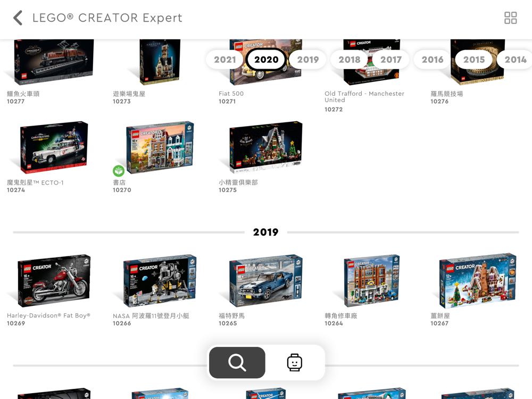Select set number 10266
This screenshot has height=399, width=532.
pos(122,323)
